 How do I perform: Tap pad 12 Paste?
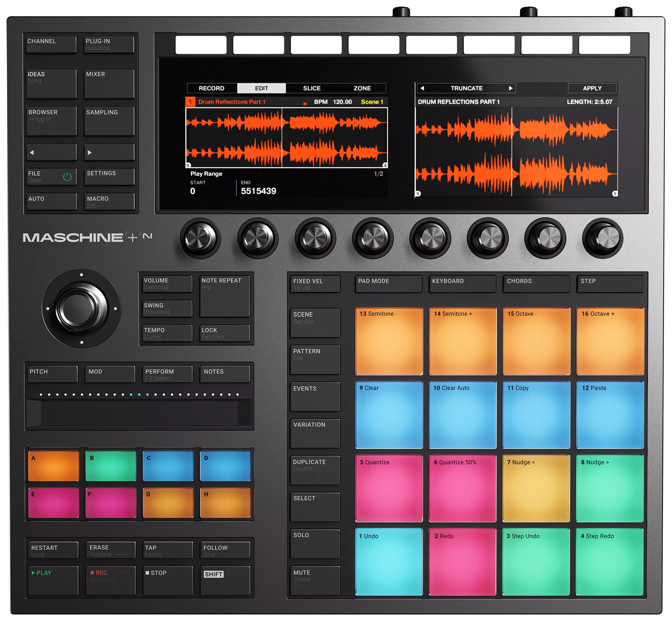[x=610, y=415]
